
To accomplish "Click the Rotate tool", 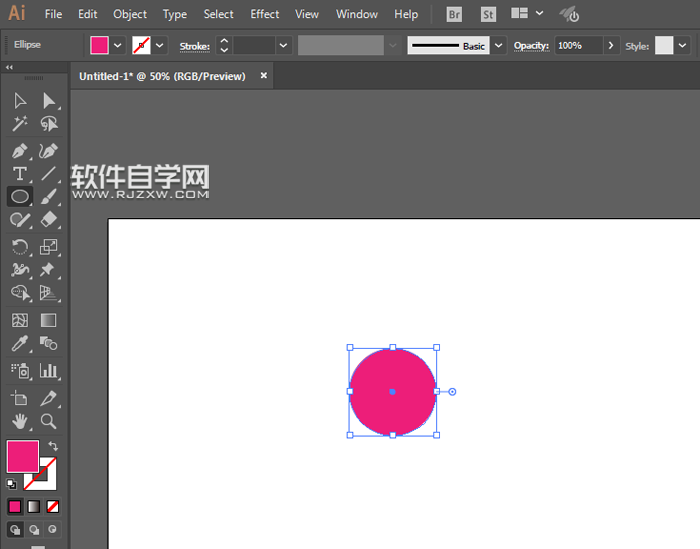I will (x=19, y=246).
